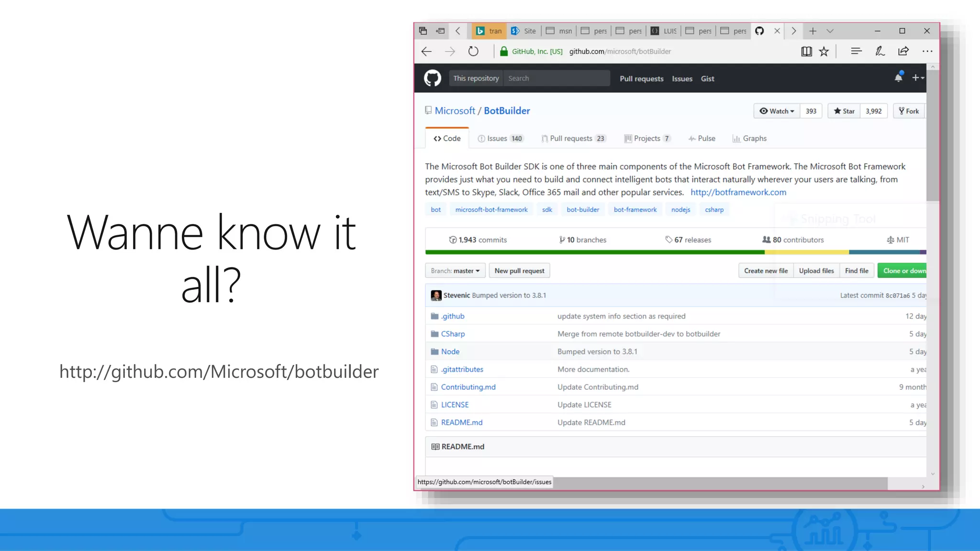Open the Microsoft organization link

coord(455,110)
